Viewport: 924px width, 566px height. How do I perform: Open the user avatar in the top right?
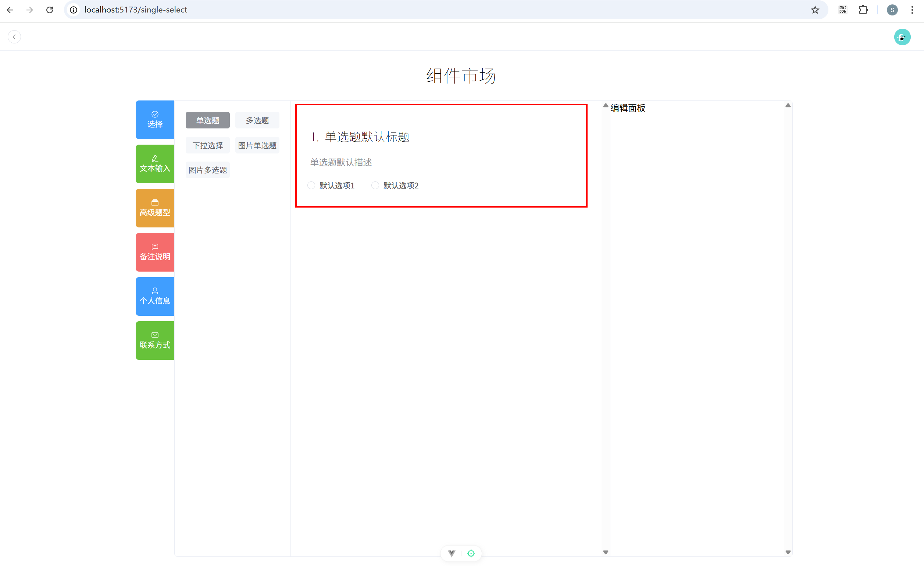pos(902,37)
